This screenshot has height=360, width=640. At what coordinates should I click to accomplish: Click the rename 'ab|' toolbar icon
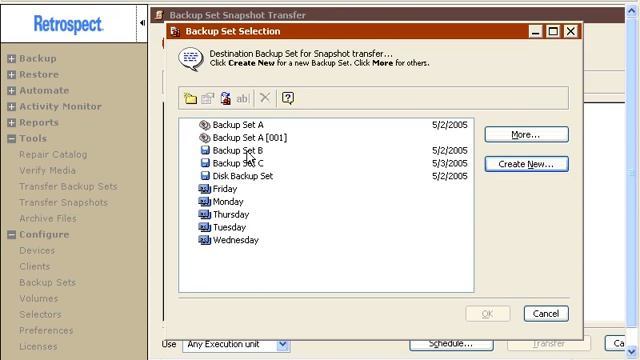pyautogui.click(x=242, y=98)
